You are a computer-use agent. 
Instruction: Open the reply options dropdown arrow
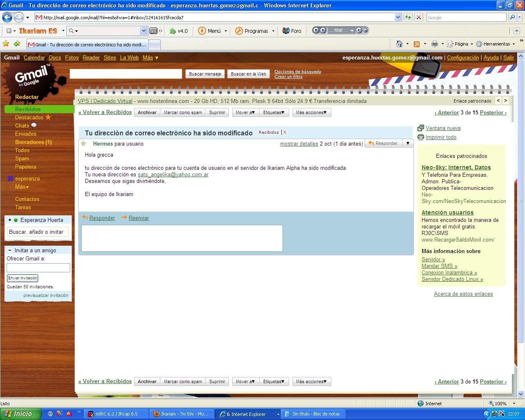[x=408, y=143]
